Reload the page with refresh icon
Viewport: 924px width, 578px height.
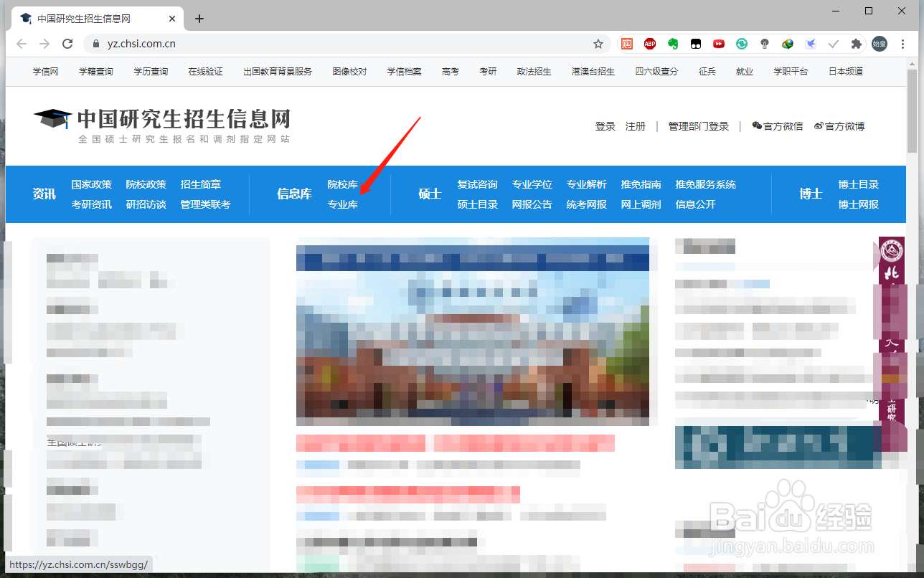67,44
